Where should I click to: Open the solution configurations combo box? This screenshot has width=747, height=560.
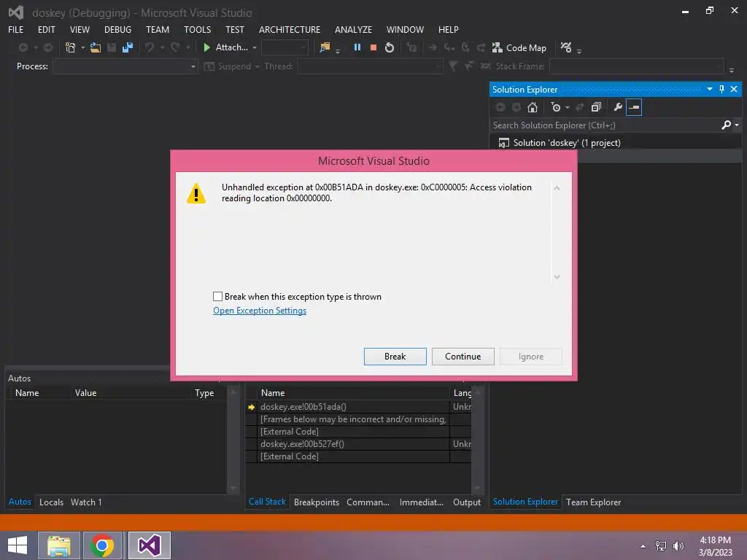tap(285, 47)
